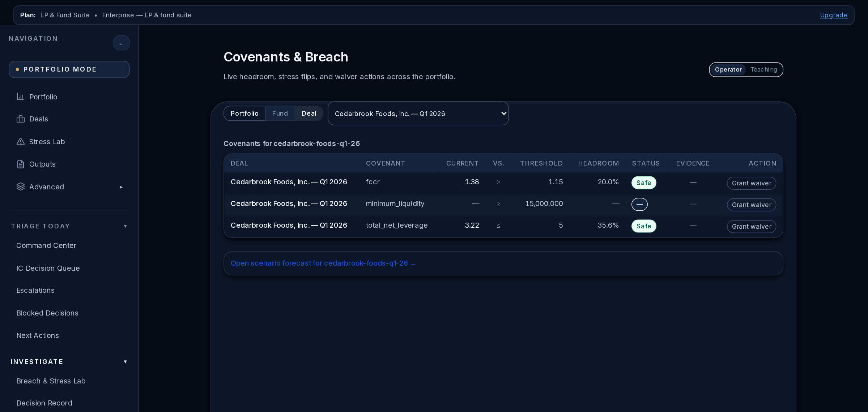Viewport: 868px width, 412px height.
Task: Select the Fund scope segment
Action: coord(280,113)
